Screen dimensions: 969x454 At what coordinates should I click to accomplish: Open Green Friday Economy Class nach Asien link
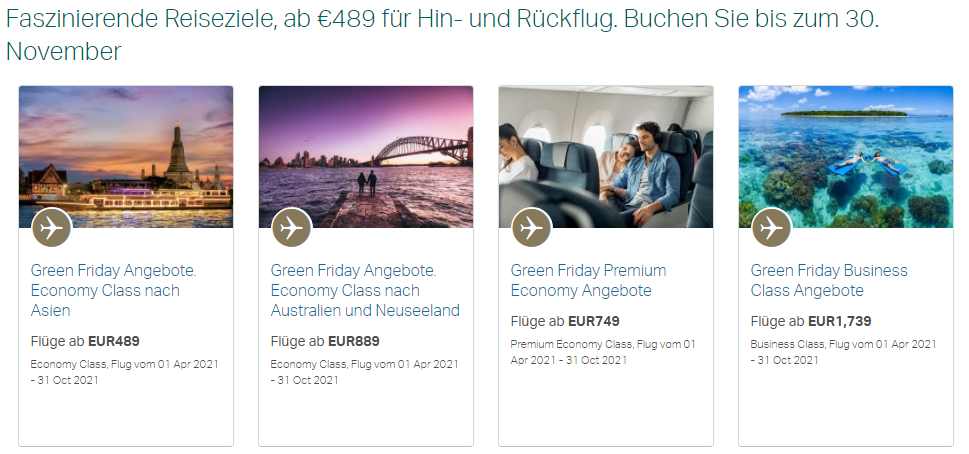pos(114,290)
